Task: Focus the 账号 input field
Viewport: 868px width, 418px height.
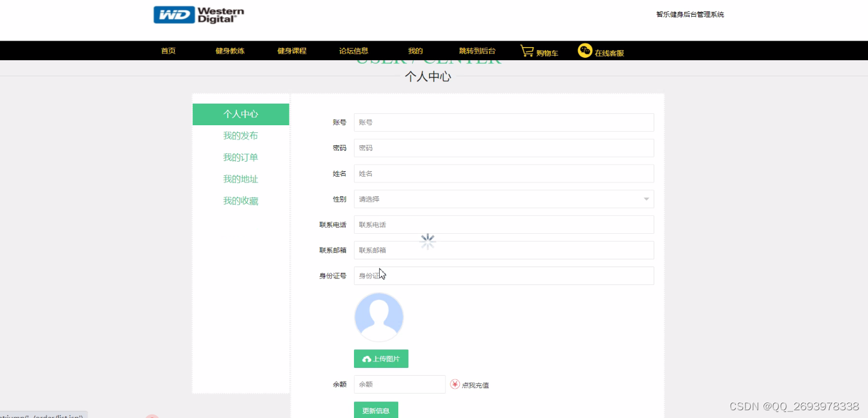Action: click(x=504, y=122)
